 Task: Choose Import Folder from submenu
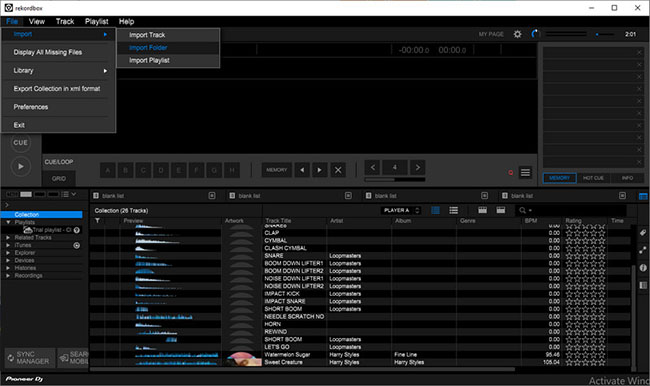pyautogui.click(x=168, y=48)
